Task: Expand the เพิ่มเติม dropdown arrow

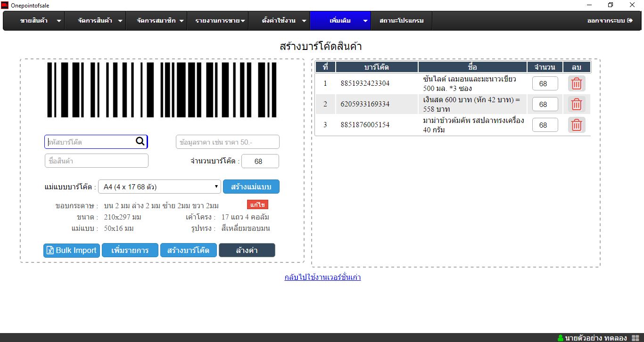Action: coord(365,21)
